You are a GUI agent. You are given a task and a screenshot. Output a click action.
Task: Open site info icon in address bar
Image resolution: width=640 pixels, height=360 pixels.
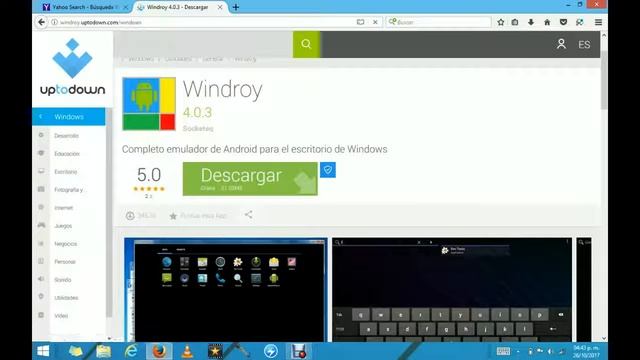coord(54,22)
